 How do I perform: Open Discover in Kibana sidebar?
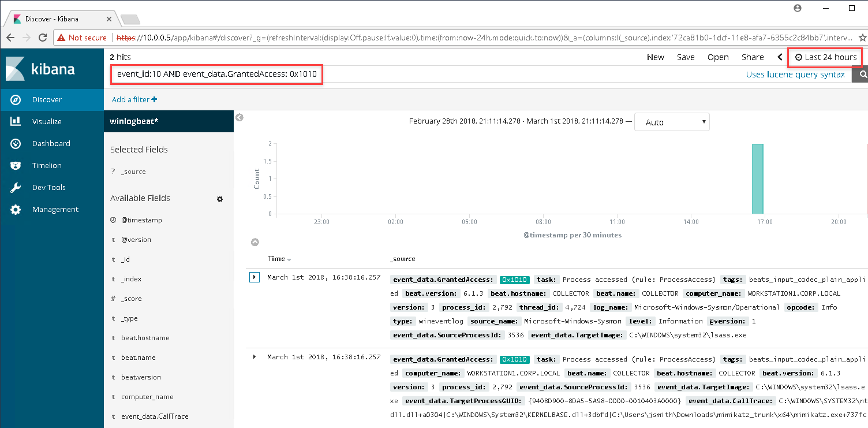52,99
